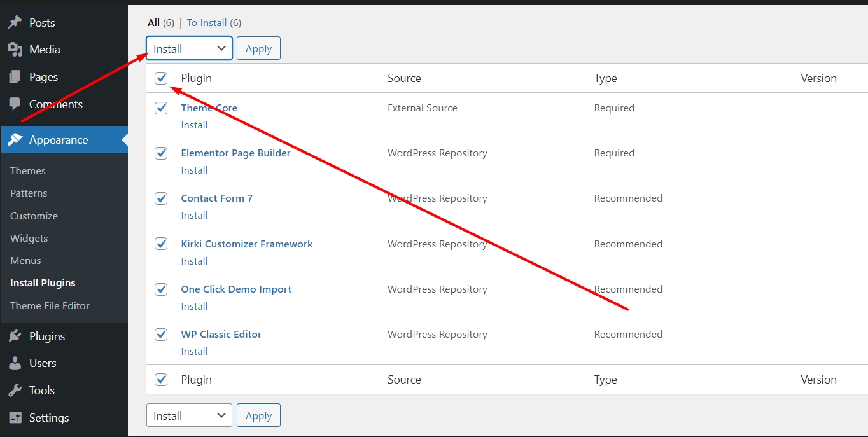Viewport: 868px width, 437px height.
Task: Open the Widgets submenu item
Action: coord(29,238)
